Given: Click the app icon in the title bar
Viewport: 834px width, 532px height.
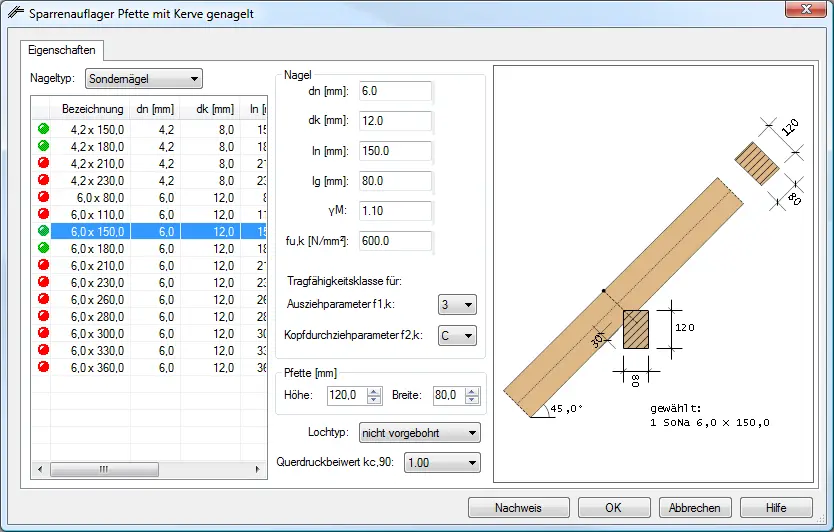Looking at the screenshot, I should coord(15,12).
